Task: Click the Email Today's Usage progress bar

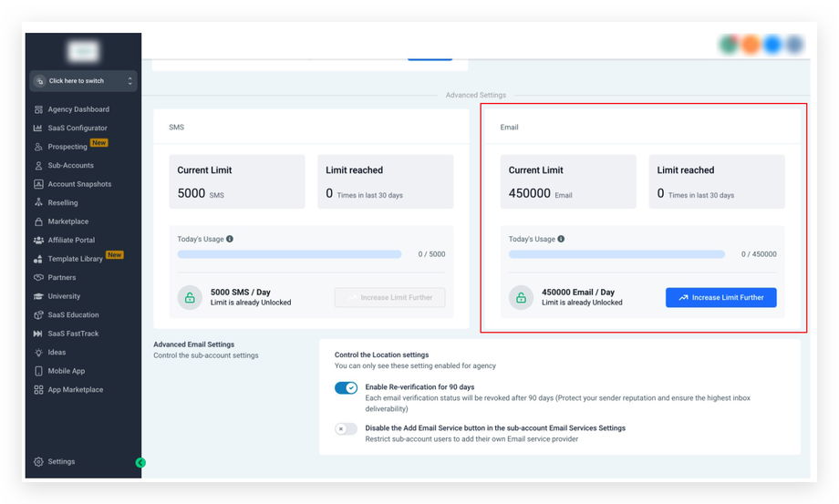Action: 616,254
